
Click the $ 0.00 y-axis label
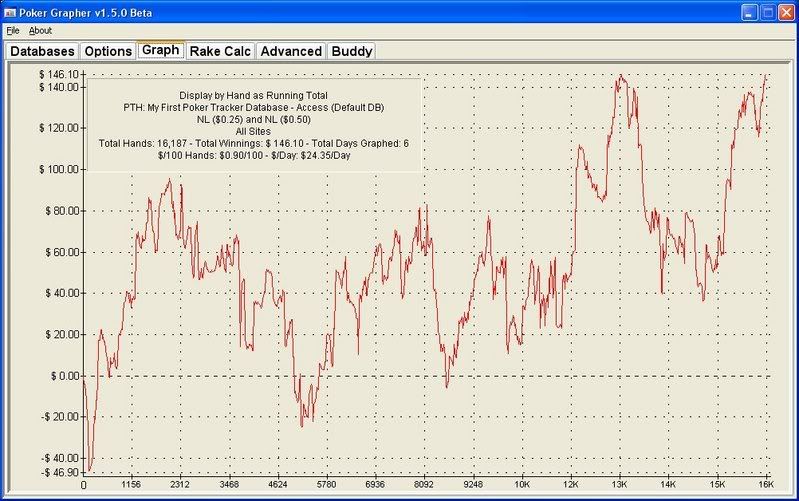[62, 376]
